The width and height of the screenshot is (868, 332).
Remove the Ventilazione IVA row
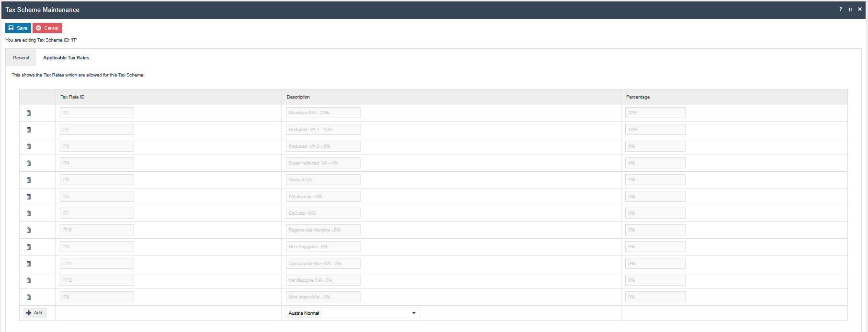point(29,280)
